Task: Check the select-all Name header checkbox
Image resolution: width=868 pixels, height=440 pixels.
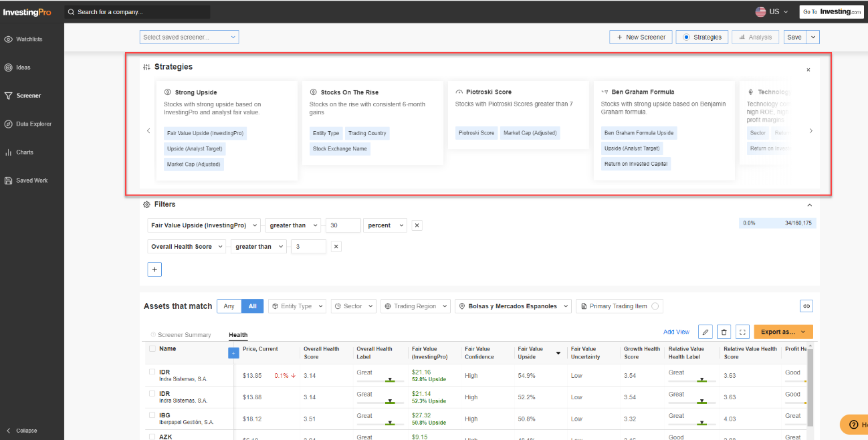Action: click(152, 349)
